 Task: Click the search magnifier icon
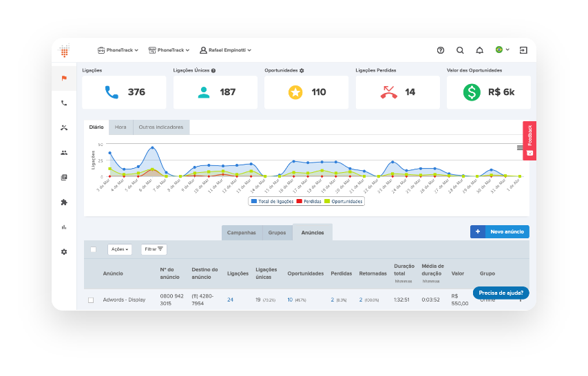460,50
